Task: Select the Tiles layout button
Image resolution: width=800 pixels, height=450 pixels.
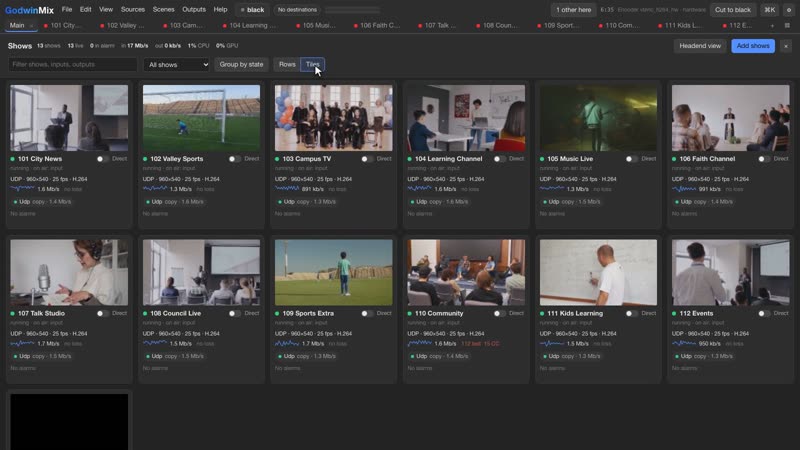Action: tap(312, 65)
